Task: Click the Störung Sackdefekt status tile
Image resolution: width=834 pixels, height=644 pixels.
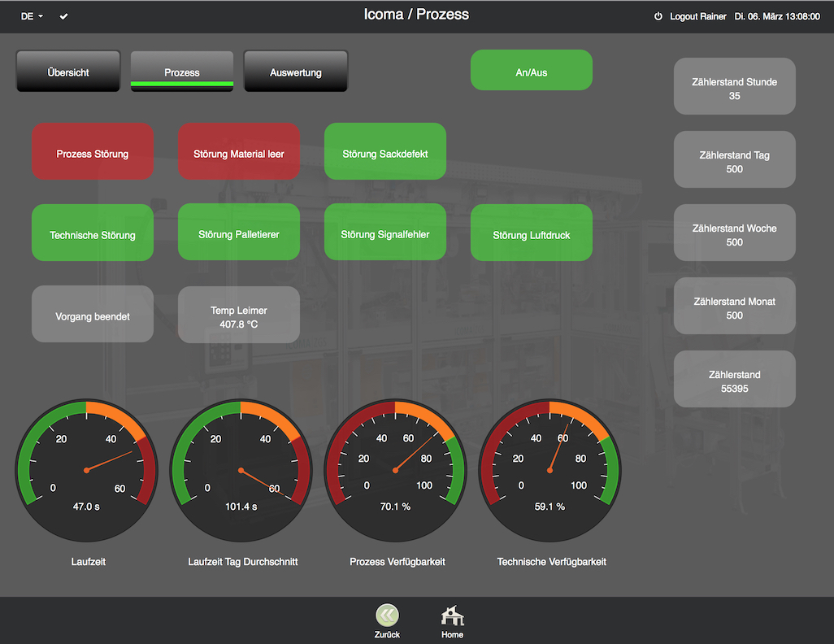Action: [384, 151]
